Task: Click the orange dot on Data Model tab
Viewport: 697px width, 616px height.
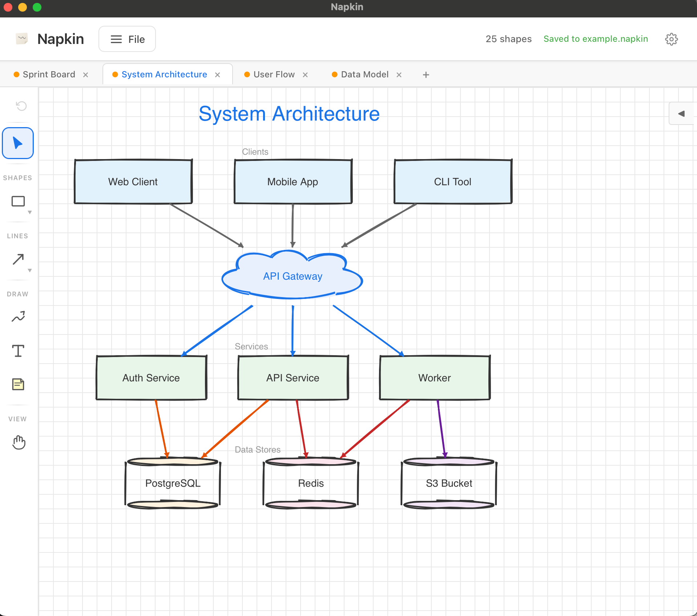Action: pos(334,74)
